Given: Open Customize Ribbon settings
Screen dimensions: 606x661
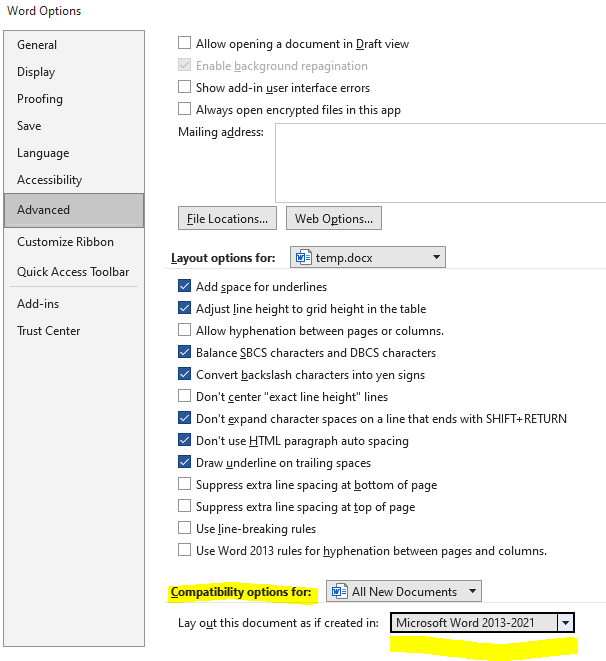Looking at the screenshot, I should [65, 242].
